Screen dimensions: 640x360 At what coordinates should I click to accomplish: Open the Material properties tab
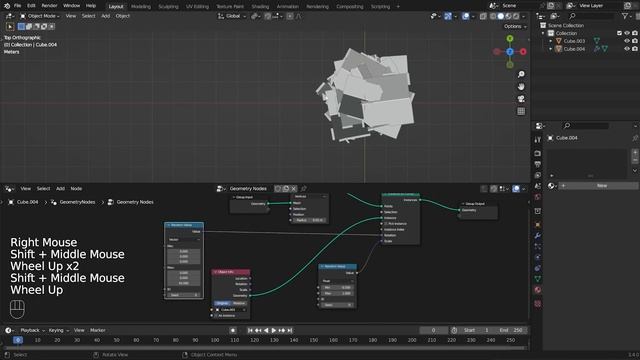point(538,290)
